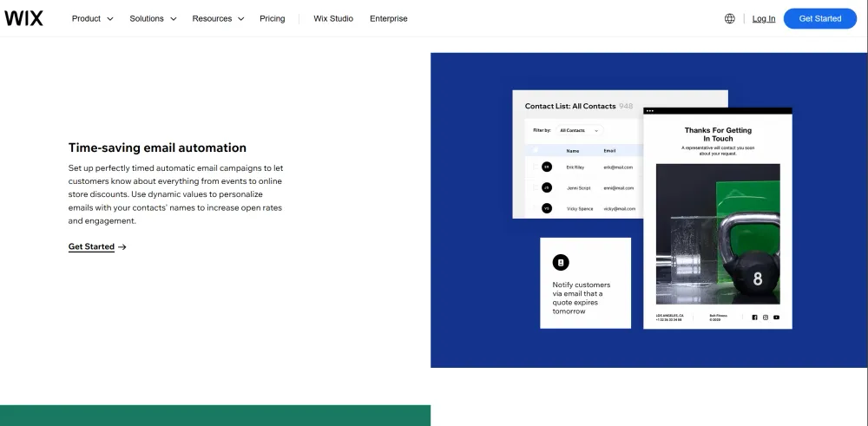Screen dimensions: 868x426
Task: Click the Facebook icon in email footer
Action: [x=754, y=318]
